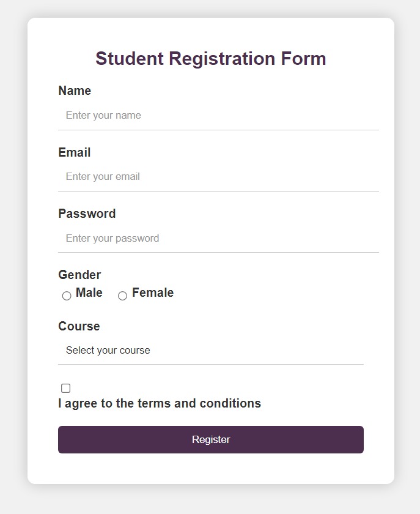This screenshot has height=514, width=420.
Task: Click the Student Registration Form heading
Action: [211, 58]
